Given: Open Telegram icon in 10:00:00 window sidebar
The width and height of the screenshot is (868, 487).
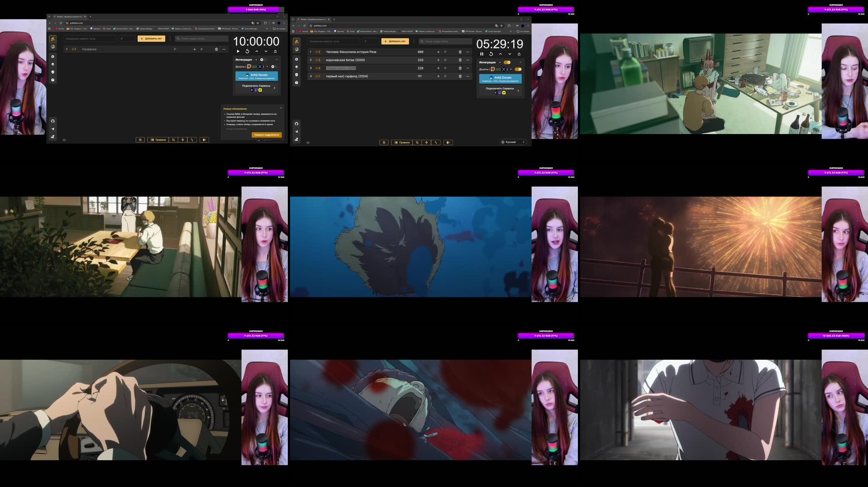Looking at the screenshot, I should pos(53,129).
